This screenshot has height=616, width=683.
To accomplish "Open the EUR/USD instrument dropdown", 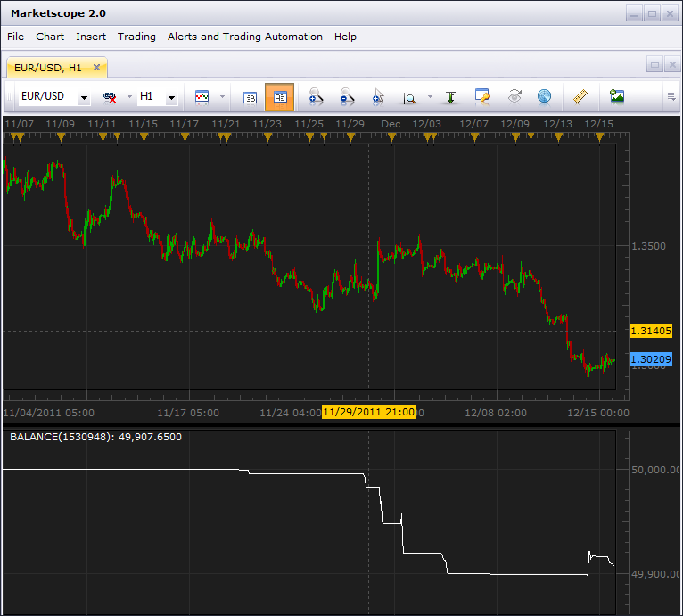I will pos(84,97).
